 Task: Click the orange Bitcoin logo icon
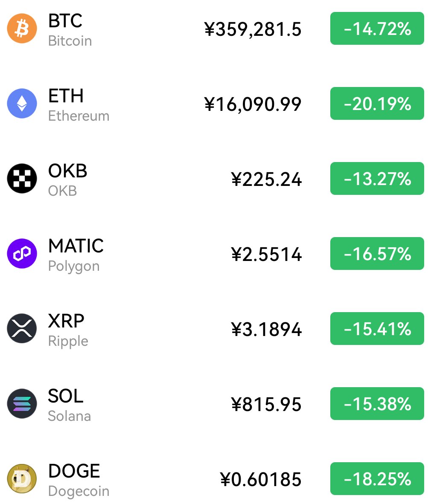(x=22, y=29)
